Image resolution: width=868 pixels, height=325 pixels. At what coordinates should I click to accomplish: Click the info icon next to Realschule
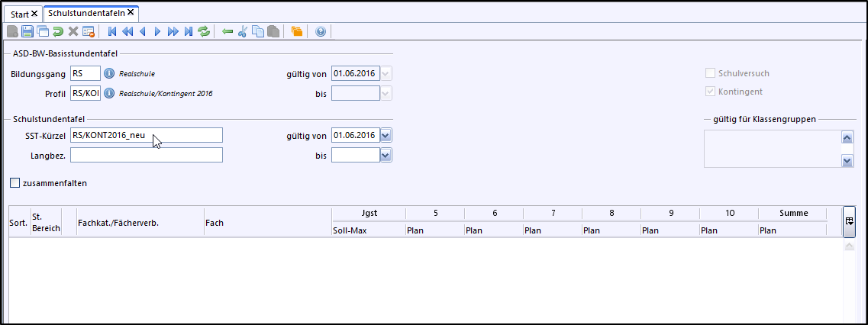[x=109, y=74]
